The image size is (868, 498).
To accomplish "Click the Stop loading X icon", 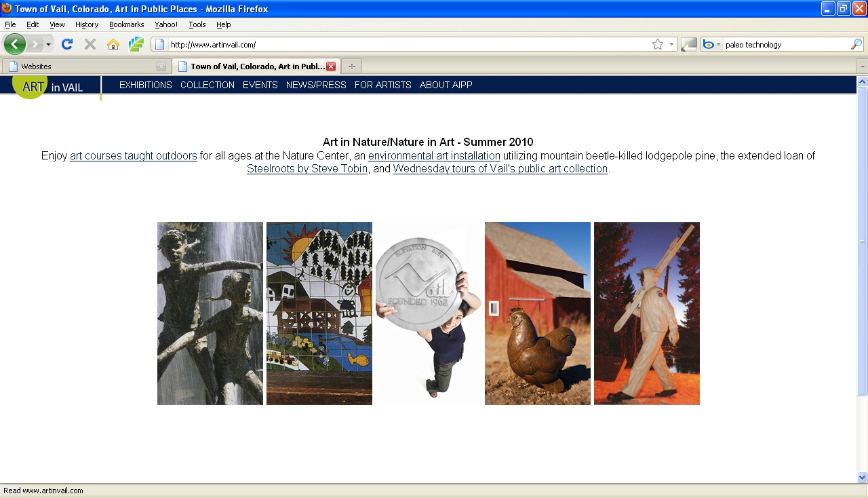I will tap(90, 44).
